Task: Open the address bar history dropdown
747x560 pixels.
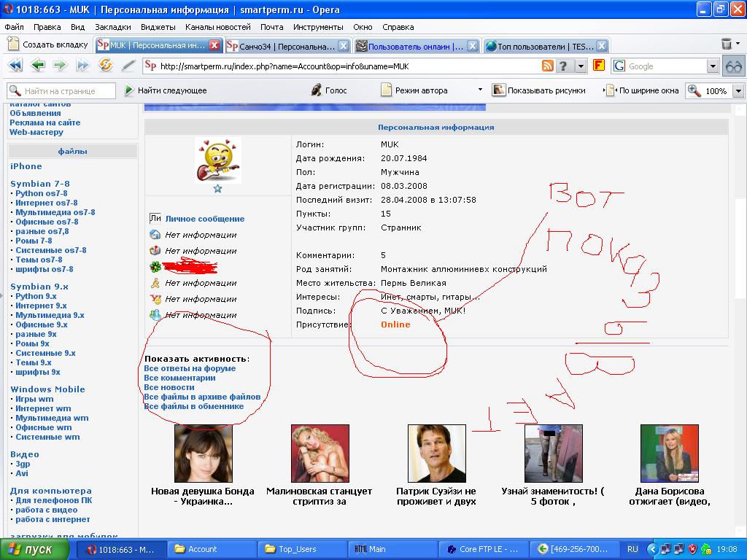Action: click(581, 66)
